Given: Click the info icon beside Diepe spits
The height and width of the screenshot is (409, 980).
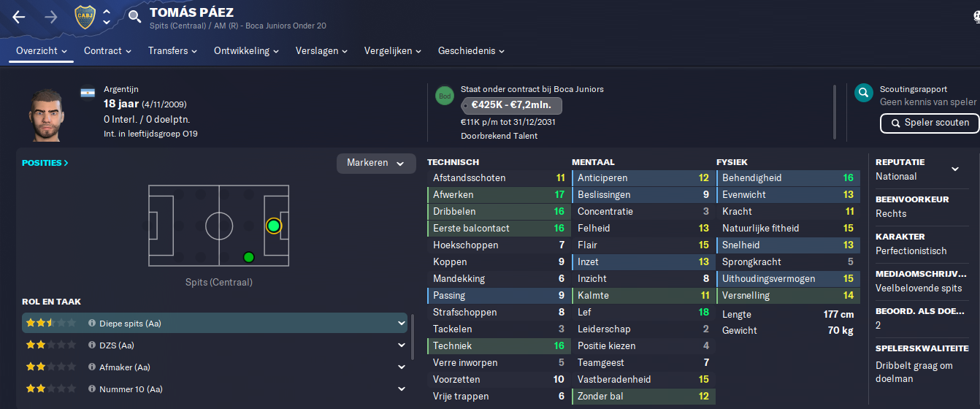Looking at the screenshot, I should coord(92,323).
